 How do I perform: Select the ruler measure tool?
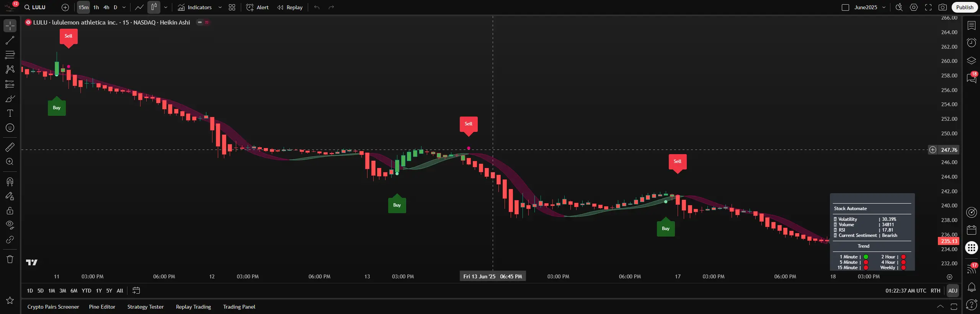pyautogui.click(x=10, y=147)
